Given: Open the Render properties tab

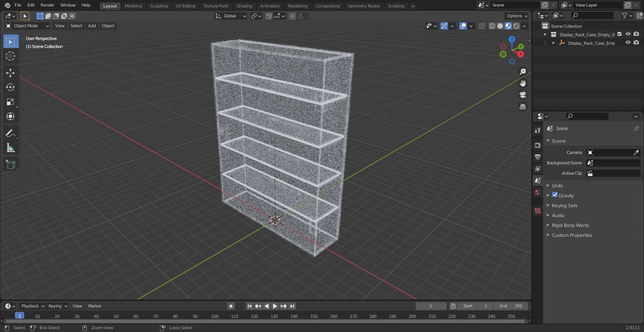Looking at the screenshot, I should pos(537,145).
